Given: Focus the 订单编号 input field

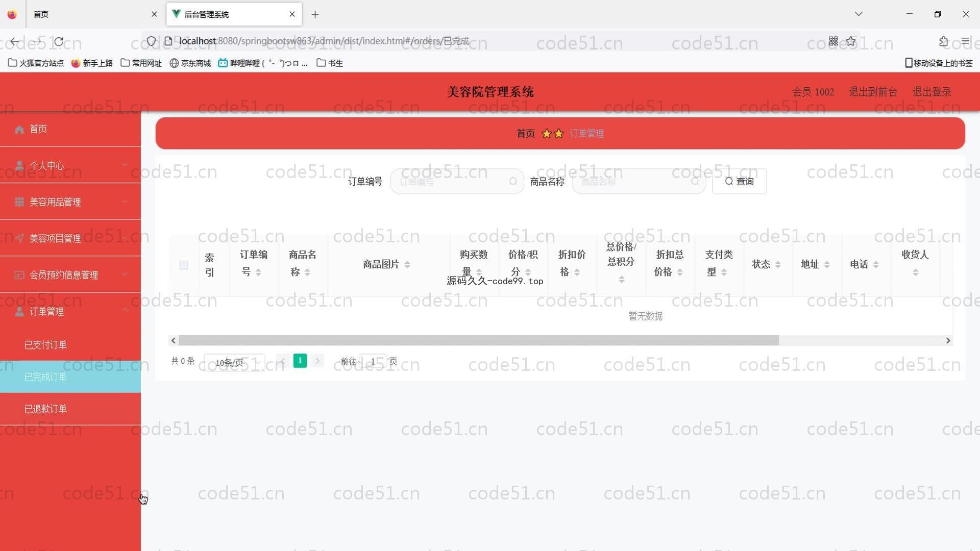Looking at the screenshot, I should point(457,182).
